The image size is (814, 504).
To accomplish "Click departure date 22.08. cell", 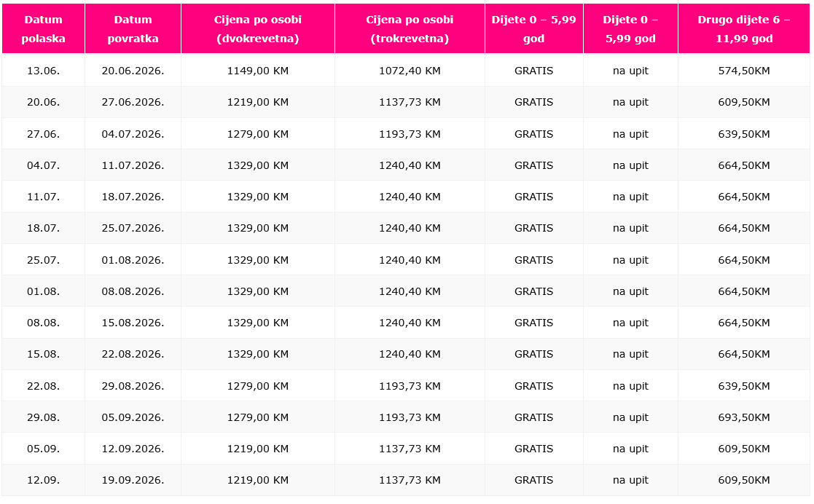I will (x=43, y=386).
